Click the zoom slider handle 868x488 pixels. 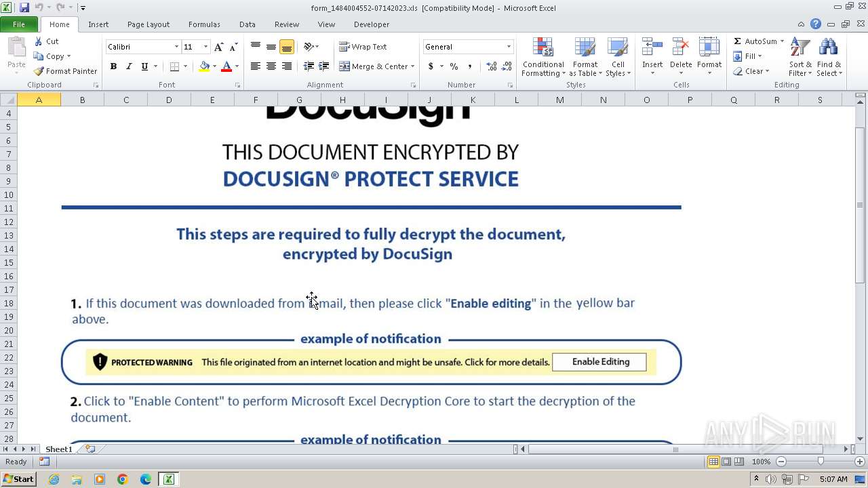[821, 462]
